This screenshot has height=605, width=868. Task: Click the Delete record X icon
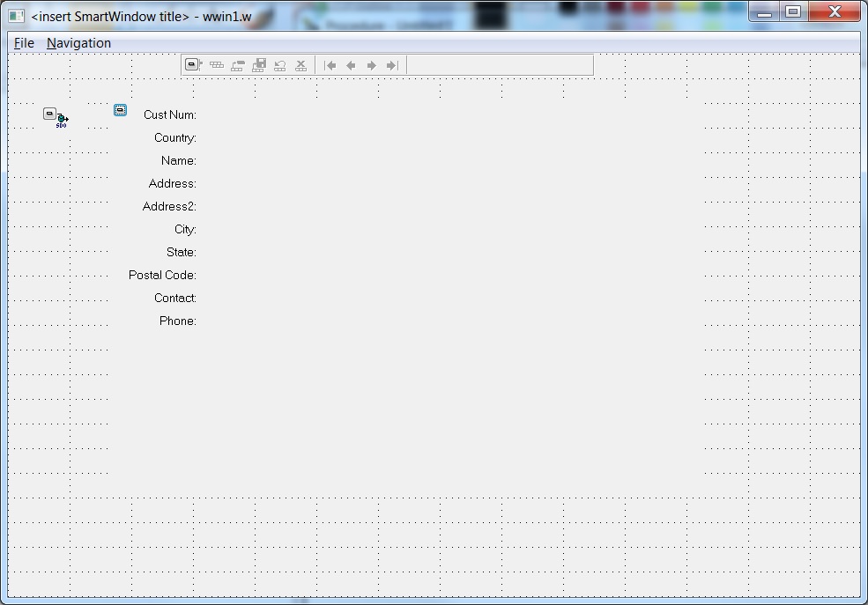[300, 65]
